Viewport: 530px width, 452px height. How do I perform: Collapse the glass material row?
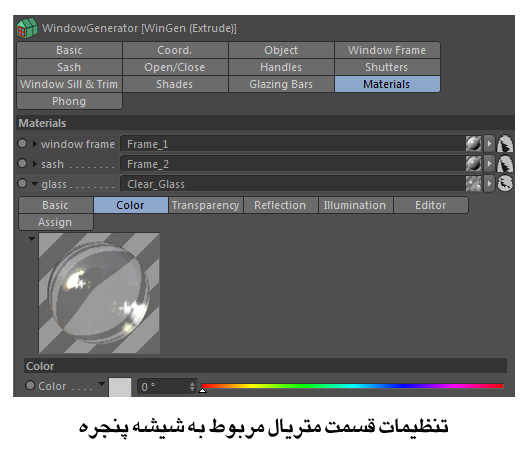pyautogui.click(x=34, y=184)
